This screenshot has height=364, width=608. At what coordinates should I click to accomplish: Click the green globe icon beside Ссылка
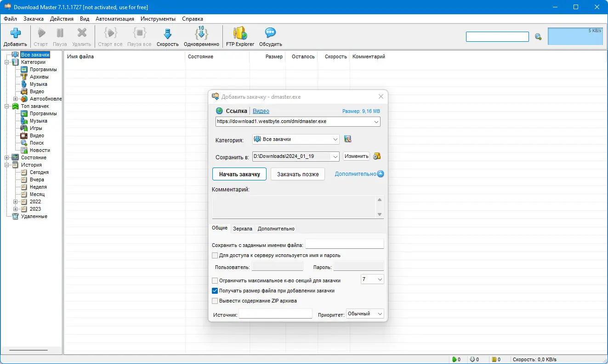(x=219, y=111)
